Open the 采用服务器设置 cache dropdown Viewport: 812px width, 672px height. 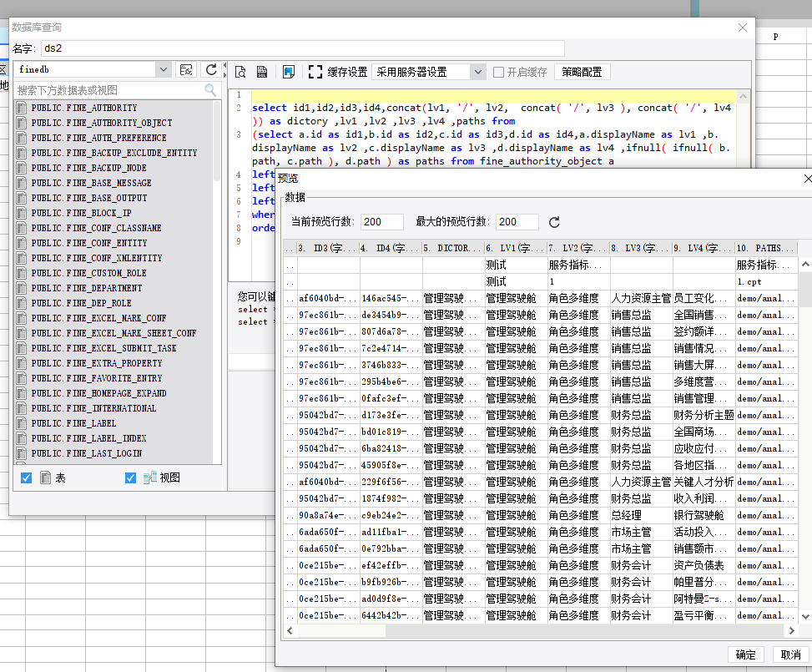pyautogui.click(x=478, y=72)
